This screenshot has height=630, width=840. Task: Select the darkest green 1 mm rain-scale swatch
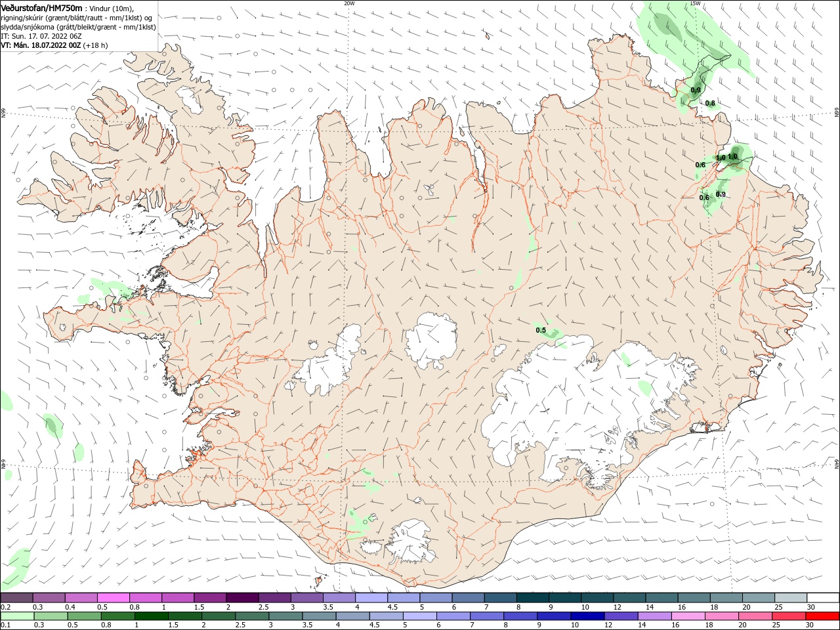click(x=151, y=616)
